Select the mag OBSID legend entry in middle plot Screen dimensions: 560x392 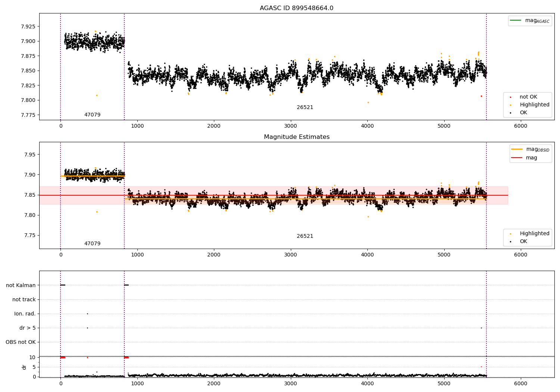tap(530, 149)
